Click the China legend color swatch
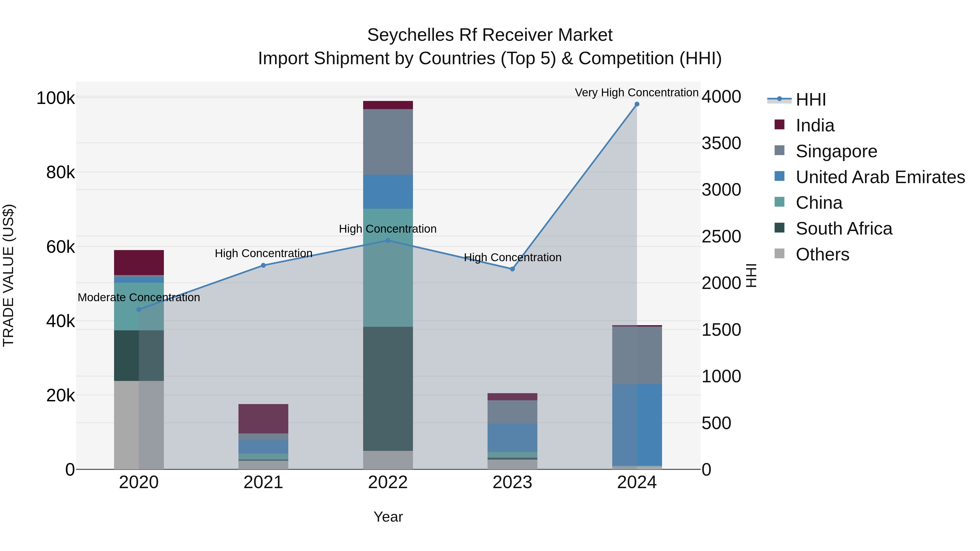Viewport: 980px width, 551px height. [x=780, y=202]
